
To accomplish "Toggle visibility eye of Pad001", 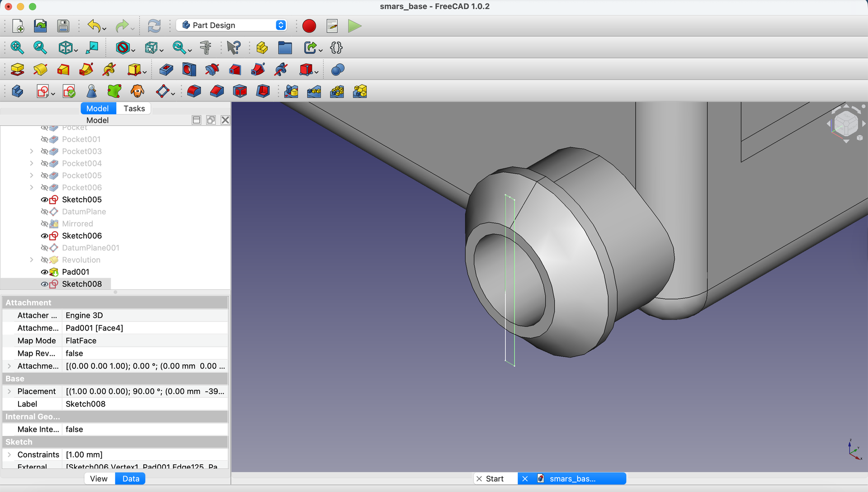I will [x=44, y=272].
